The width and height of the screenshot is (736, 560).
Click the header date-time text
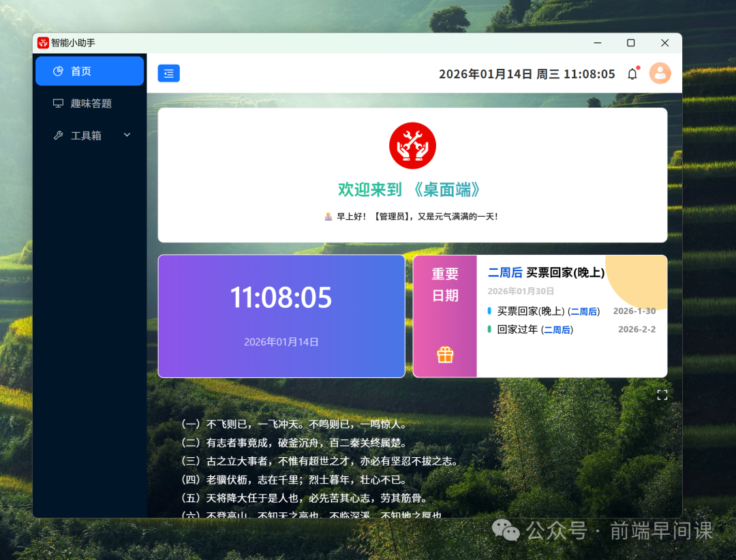527,74
